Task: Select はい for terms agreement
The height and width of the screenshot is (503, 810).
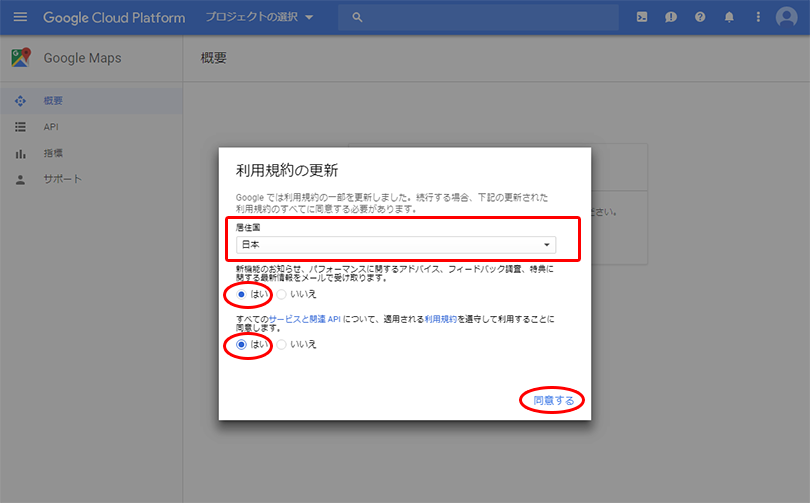Action: 241,344
